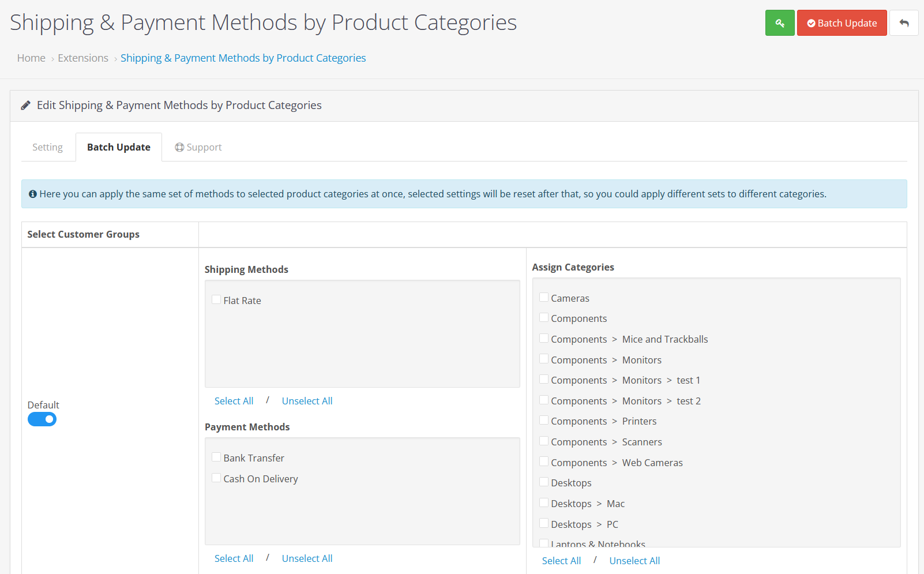Switch to the Setting tab

click(47, 147)
